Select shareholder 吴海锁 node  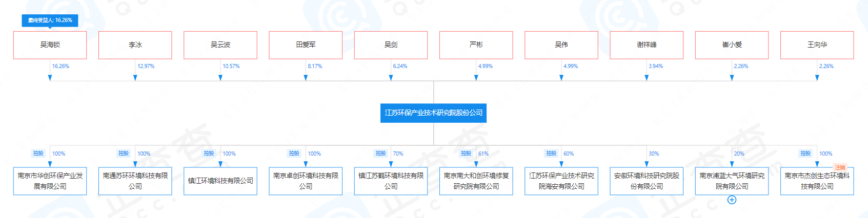(x=50, y=45)
